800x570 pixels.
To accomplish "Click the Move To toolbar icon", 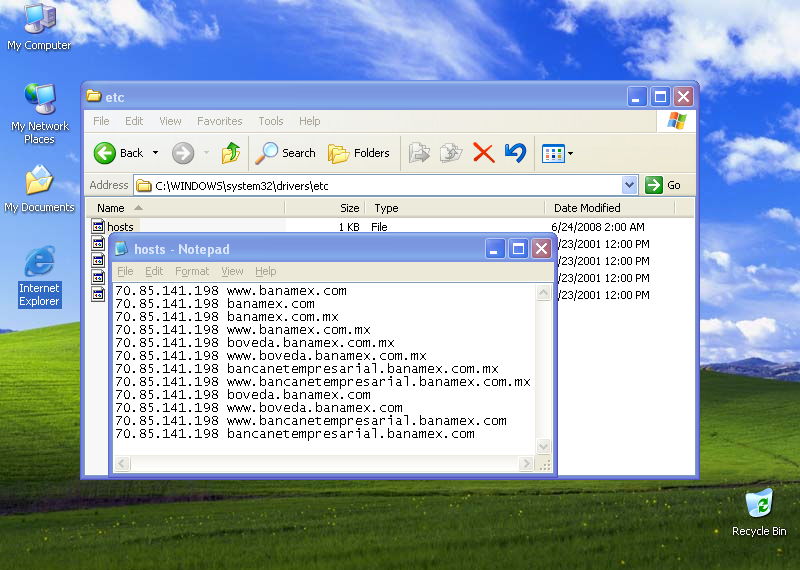I will tap(419, 153).
